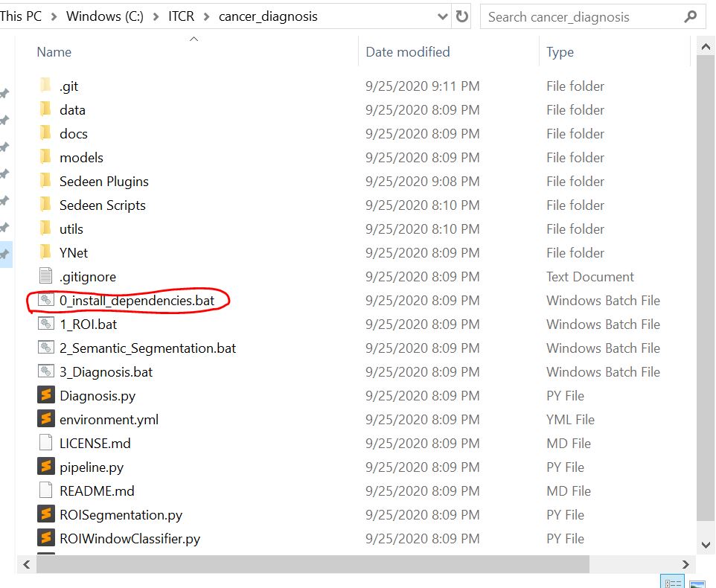Switch to details view layout icon

672,583
